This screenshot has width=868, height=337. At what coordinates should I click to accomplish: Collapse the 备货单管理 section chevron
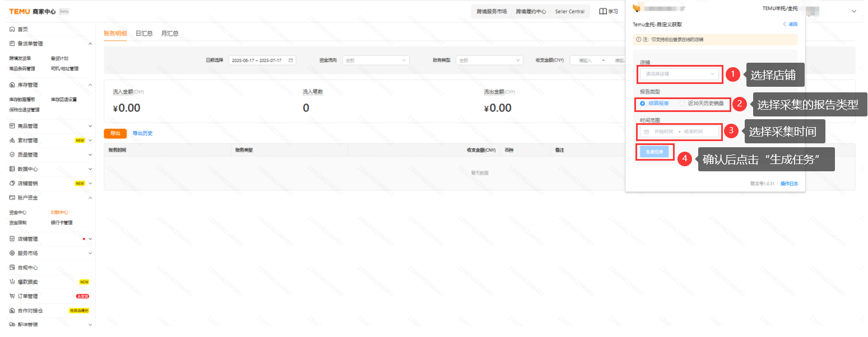pyautogui.click(x=90, y=44)
